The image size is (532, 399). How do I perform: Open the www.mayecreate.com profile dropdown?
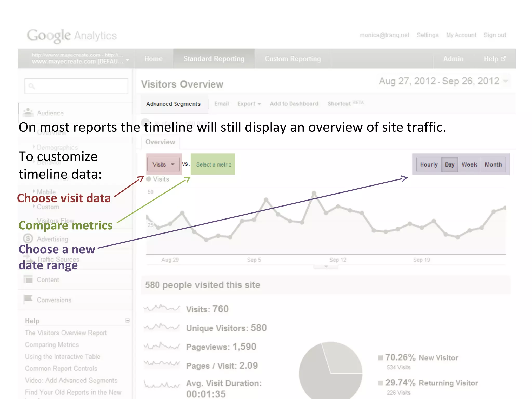[80, 58]
